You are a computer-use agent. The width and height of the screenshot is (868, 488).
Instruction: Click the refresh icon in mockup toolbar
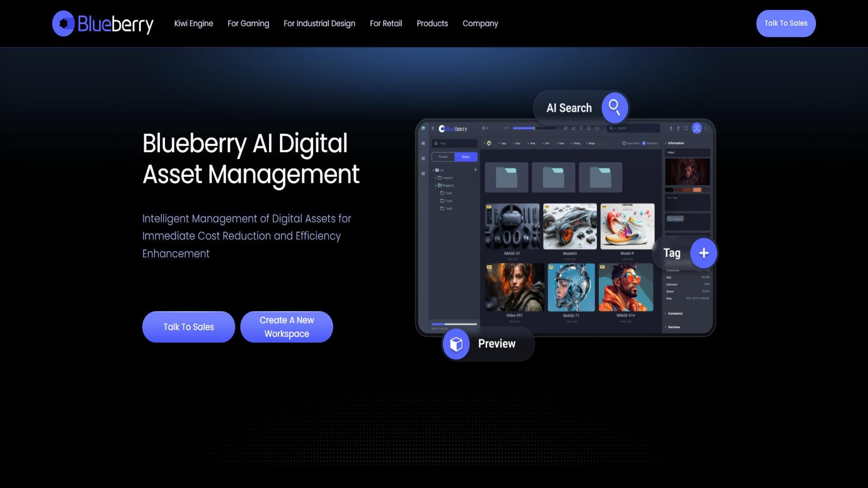(x=597, y=128)
